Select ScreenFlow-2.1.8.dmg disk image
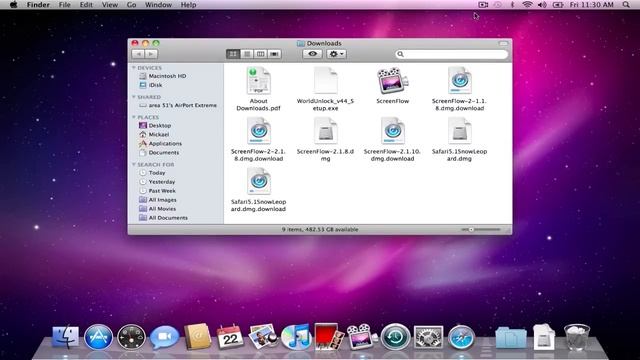The width and height of the screenshot is (640, 360). pyautogui.click(x=325, y=140)
